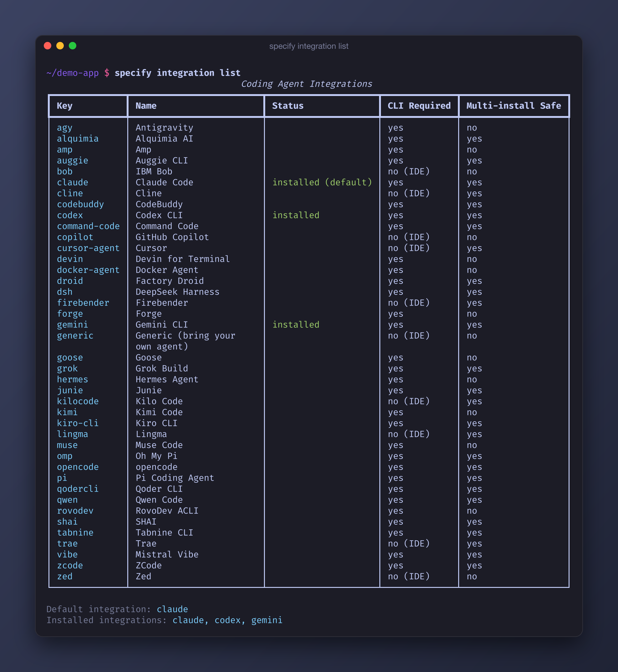Select the 'firebender' key
The height and width of the screenshot is (672, 618).
[83, 303]
